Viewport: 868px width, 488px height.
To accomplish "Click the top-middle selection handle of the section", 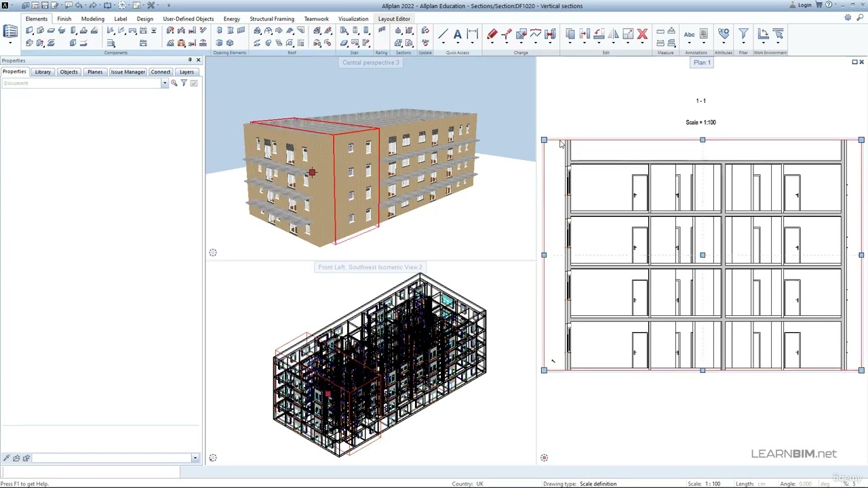I will (703, 140).
